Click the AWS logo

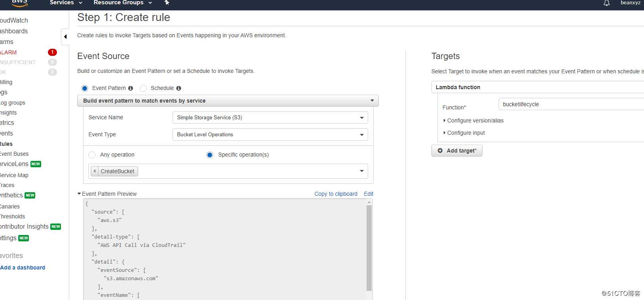pyautogui.click(x=19, y=3)
